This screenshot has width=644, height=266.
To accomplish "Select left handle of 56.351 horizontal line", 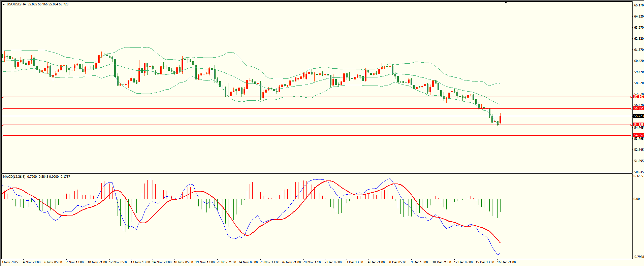I will click(3, 108).
